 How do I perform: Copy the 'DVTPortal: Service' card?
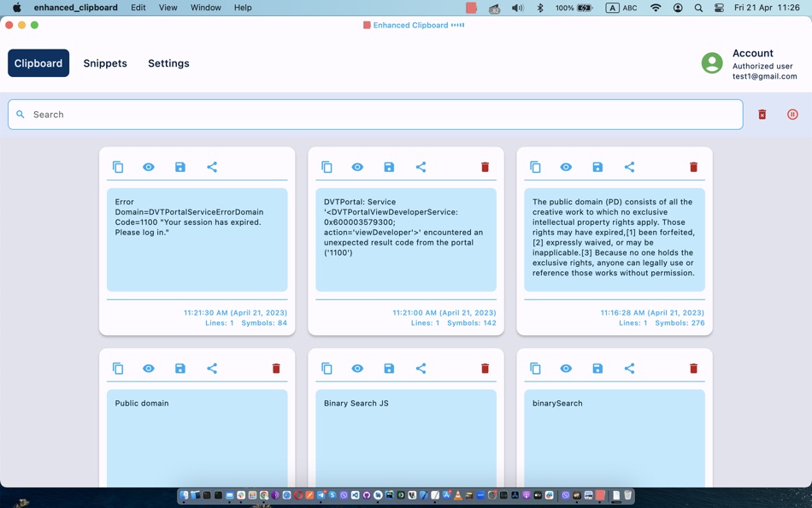(327, 167)
